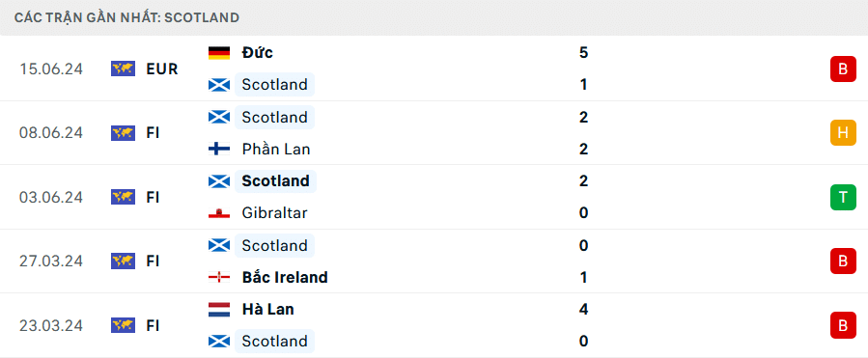Click the Gibraltar flag icon
Screen dimensions: 868x358
(x=218, y=213)
